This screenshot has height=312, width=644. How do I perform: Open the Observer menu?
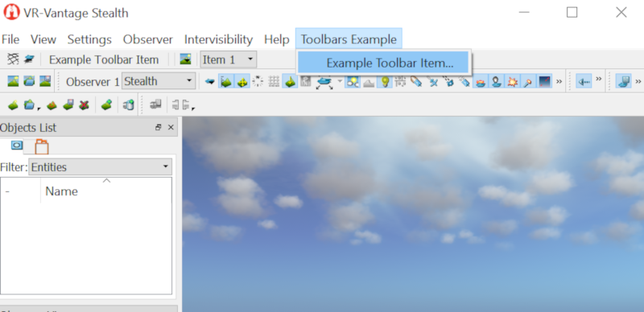pyautogui.click(x=148, y=39)
